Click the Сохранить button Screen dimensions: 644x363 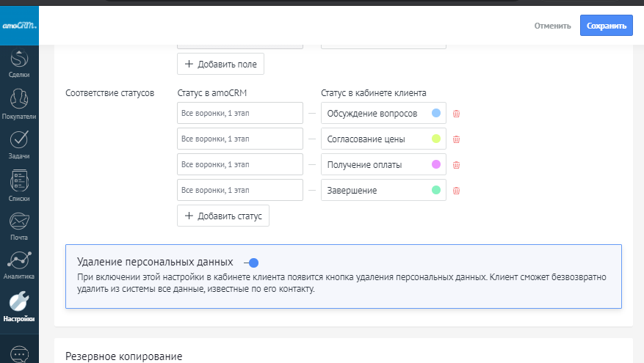pyautogui.click(x=606, y=26)
